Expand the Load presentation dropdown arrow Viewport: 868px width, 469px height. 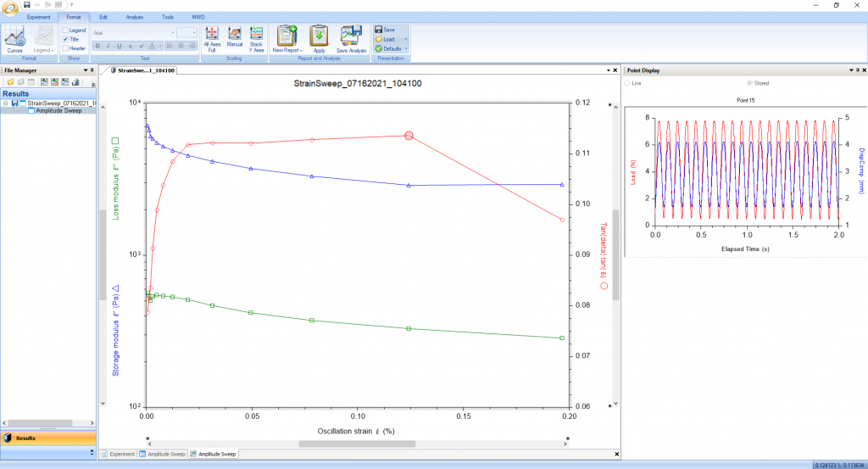click(406, 39)
